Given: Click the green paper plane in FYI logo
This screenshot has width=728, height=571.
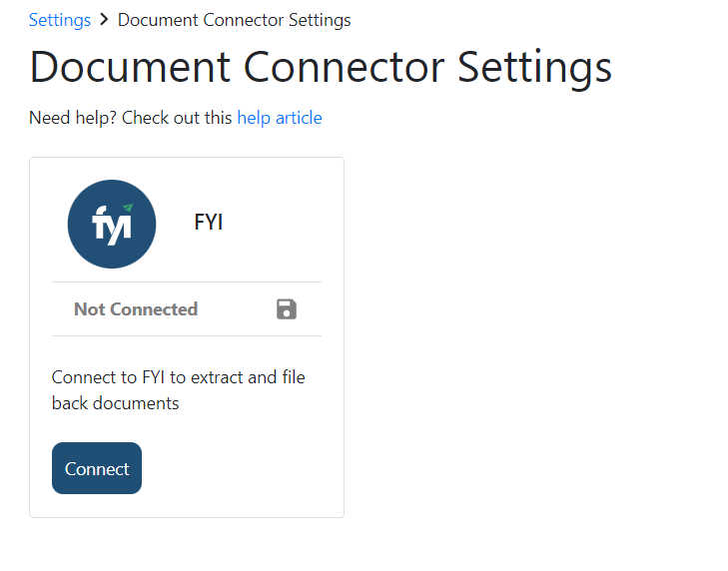Looking at the screenshot, I should click(x=128, y=208).
